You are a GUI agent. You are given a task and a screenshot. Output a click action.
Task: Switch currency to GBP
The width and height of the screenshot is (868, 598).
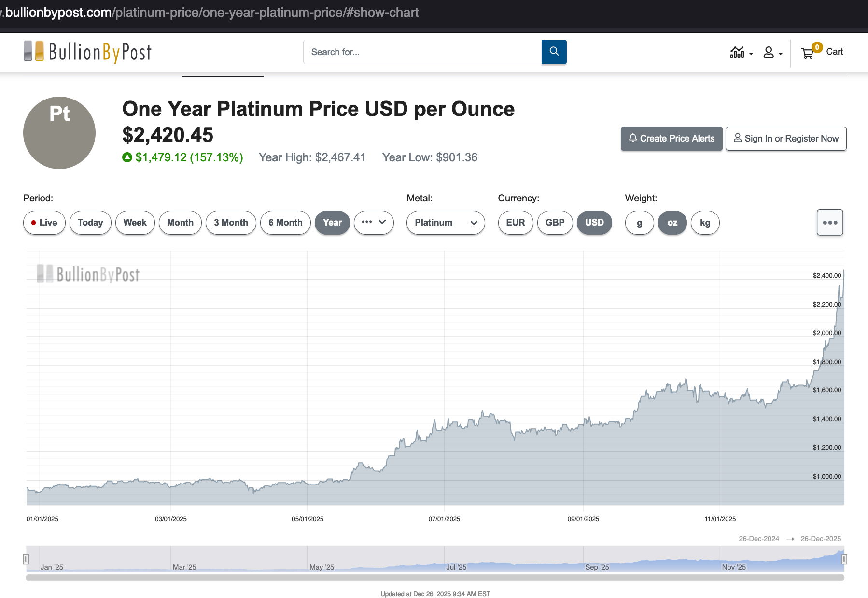(x=555, y=223)
